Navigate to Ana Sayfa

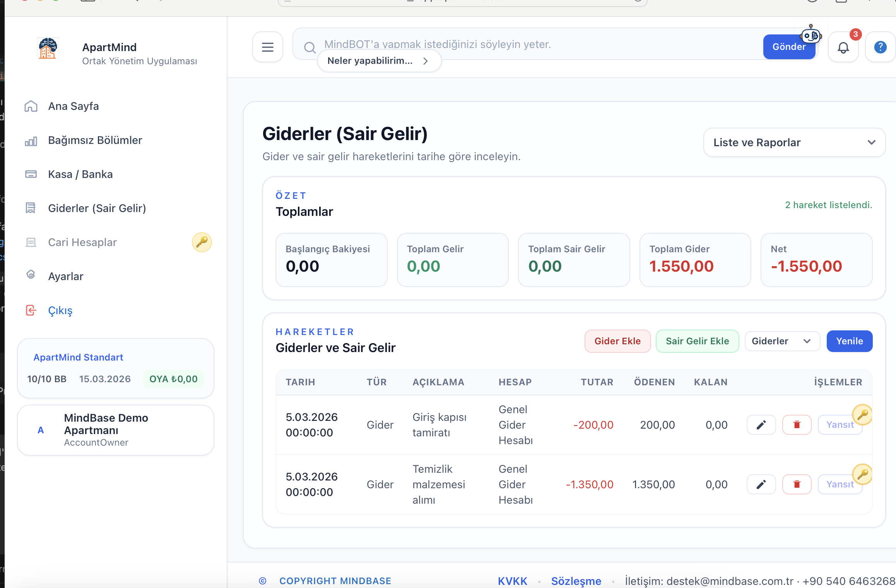73,106
